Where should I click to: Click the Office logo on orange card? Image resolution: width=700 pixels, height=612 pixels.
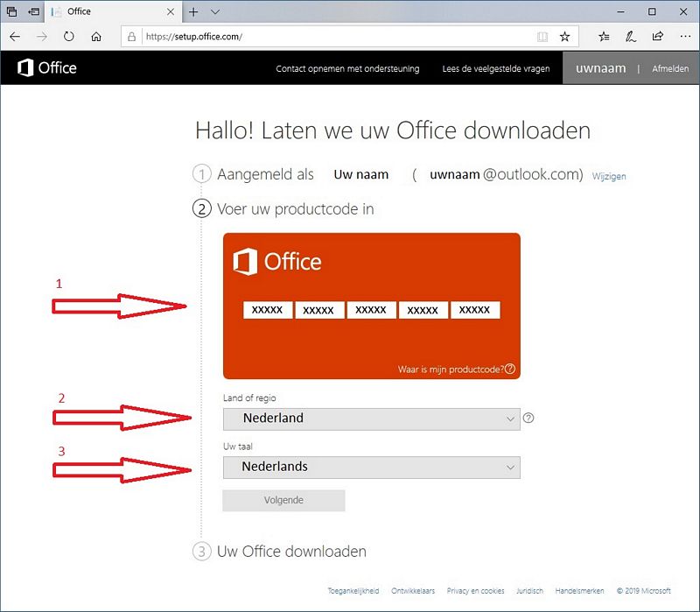pyautogui.click(x=277, y=261)
